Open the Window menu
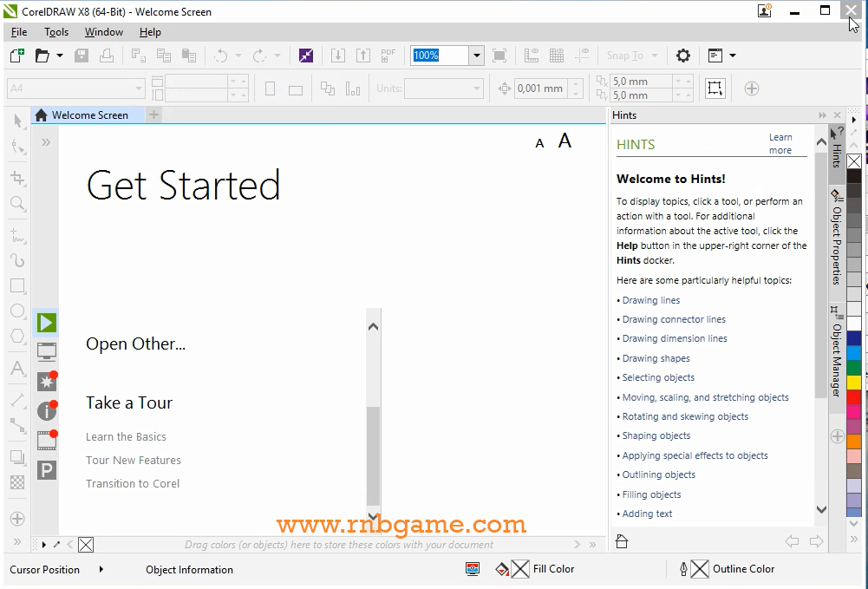 coord(104,32)
